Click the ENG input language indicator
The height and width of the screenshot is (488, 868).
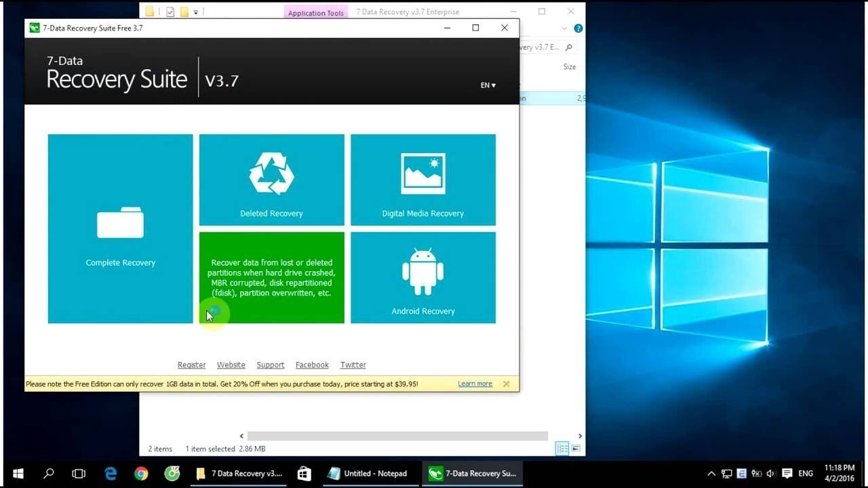[x=806, y=474]
